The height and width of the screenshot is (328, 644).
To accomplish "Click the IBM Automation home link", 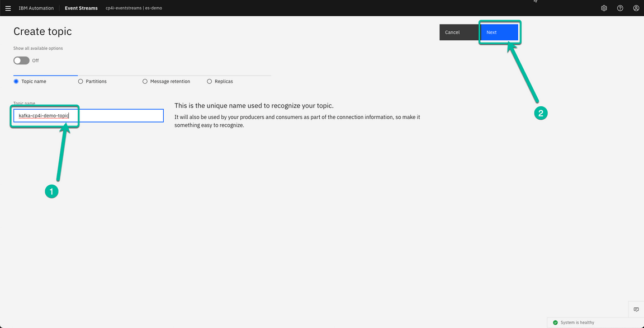I will pos(36,8).
